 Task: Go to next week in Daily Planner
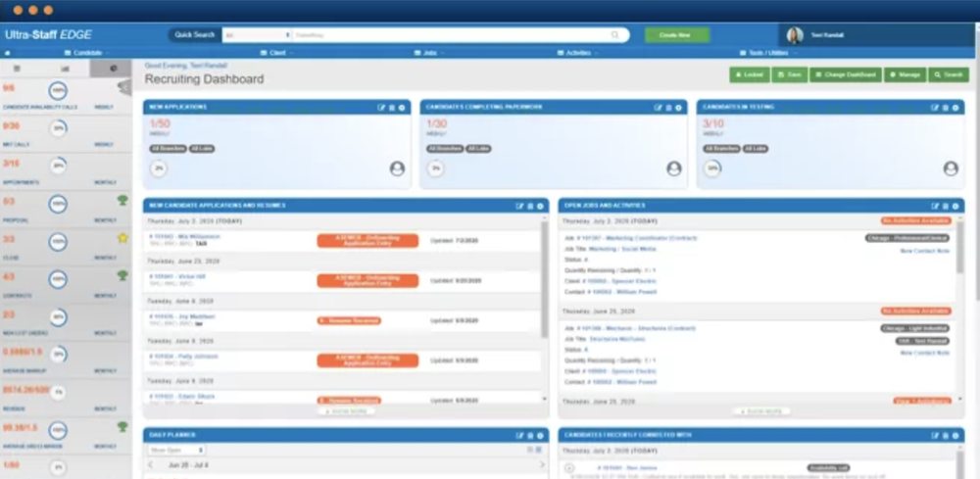(x=541, y=465)
